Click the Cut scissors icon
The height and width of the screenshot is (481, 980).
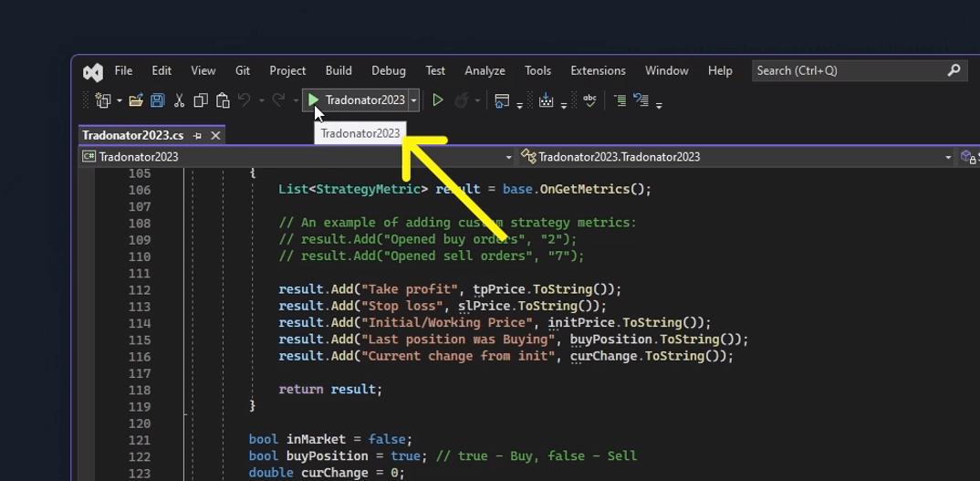179,100
